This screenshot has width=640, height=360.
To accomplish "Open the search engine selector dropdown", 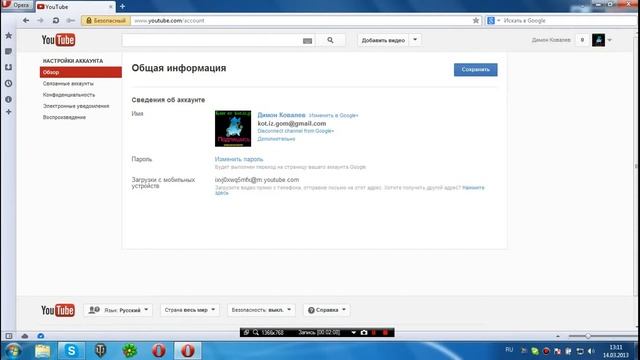I will [493, 20].
